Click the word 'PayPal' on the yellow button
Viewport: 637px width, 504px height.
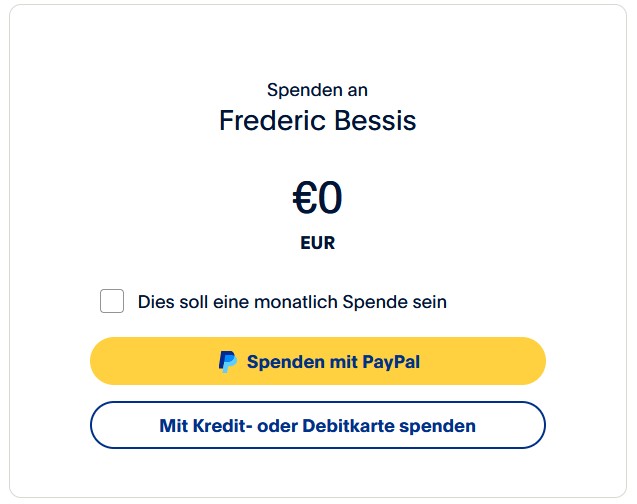(386, 362)
